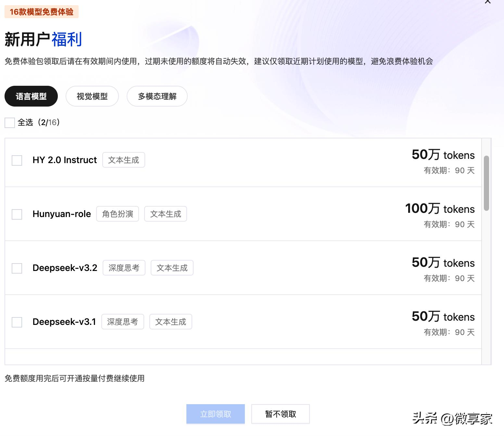Click the 免费额度用完后可开通按量付费继续使用 note
504x436 pixels.
pyautogui.click(x=75, y=378)
